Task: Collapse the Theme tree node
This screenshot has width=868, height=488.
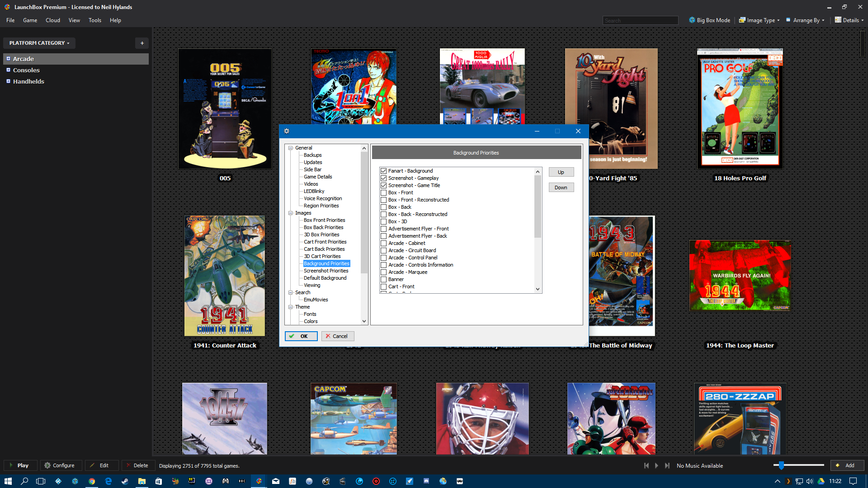Action: [291, 307]
